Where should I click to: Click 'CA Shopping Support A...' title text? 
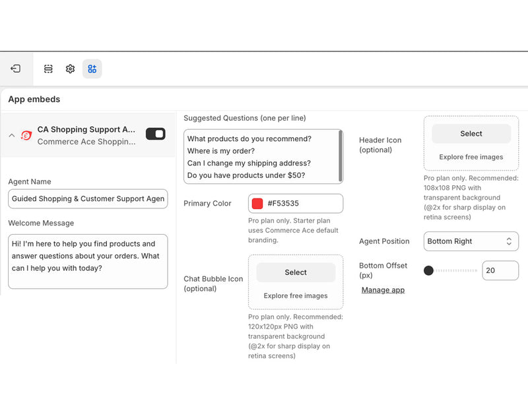point(86,129)
